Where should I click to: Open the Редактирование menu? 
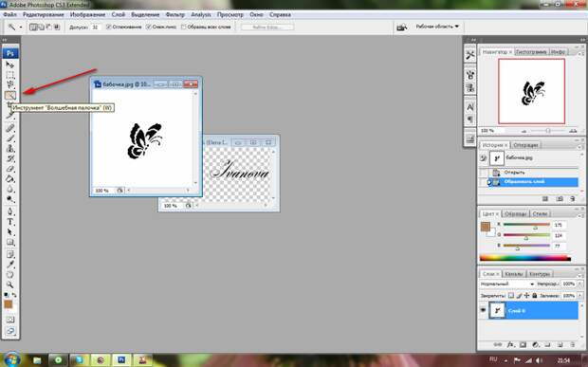[x=43, y=14]
